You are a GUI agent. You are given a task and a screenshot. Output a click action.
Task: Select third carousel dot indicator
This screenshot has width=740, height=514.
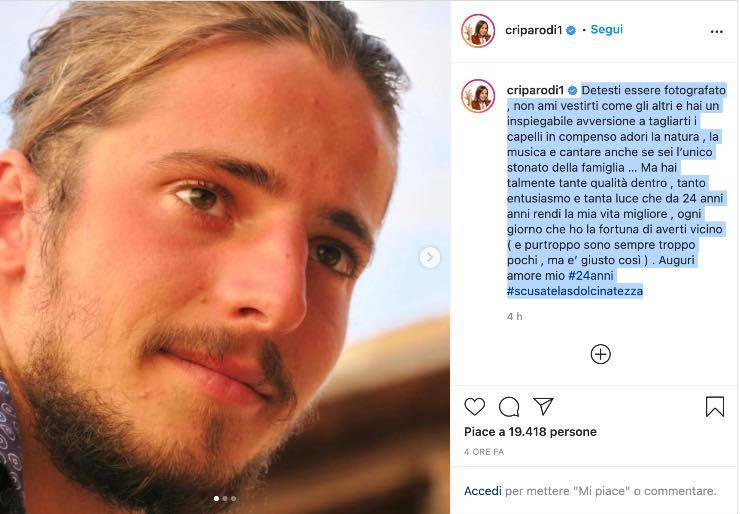click(x=233, y=498)
